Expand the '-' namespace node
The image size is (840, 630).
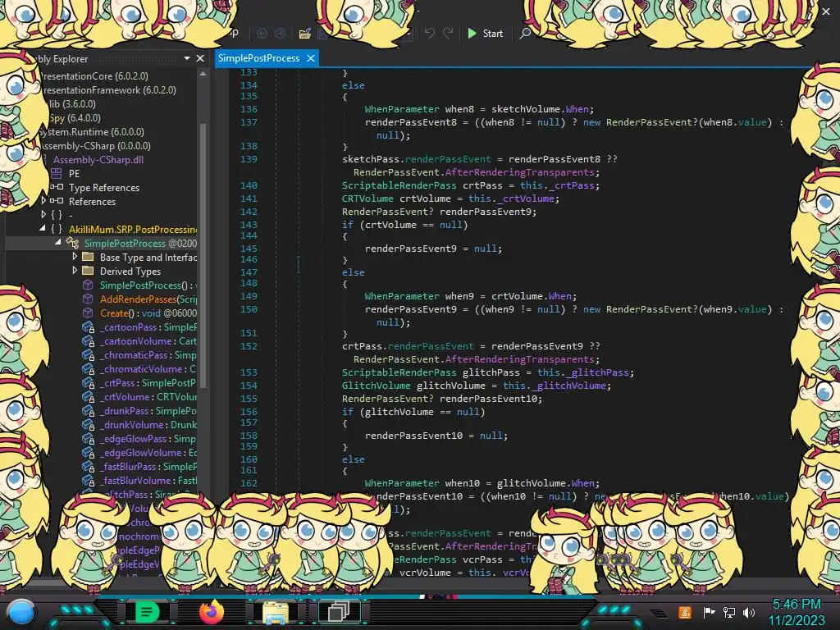[44, 215]
